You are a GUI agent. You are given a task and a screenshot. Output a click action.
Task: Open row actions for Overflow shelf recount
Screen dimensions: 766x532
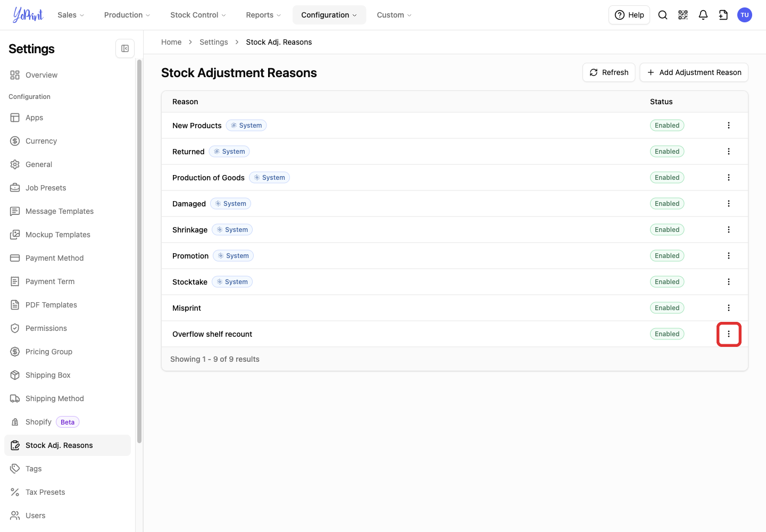click(729, 334)
